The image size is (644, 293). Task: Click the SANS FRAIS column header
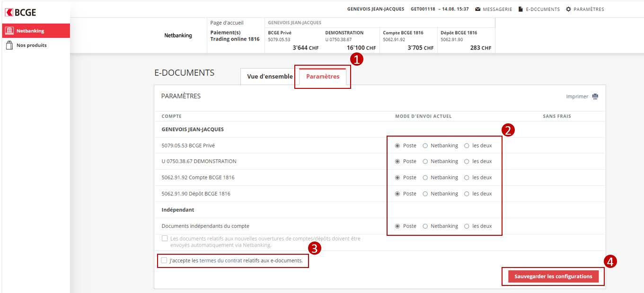coord(557,116)
